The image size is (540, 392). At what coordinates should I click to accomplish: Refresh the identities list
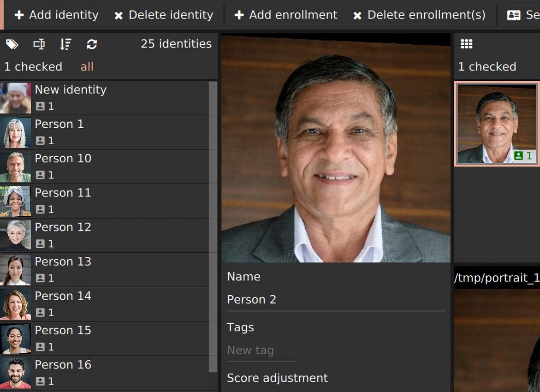point(92,44)
